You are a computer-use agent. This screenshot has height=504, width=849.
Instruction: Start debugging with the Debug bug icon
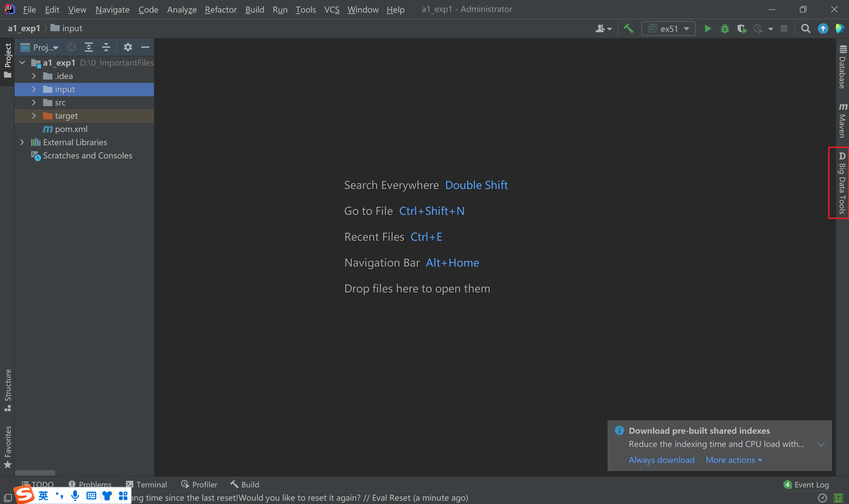[x=725, y=29]
